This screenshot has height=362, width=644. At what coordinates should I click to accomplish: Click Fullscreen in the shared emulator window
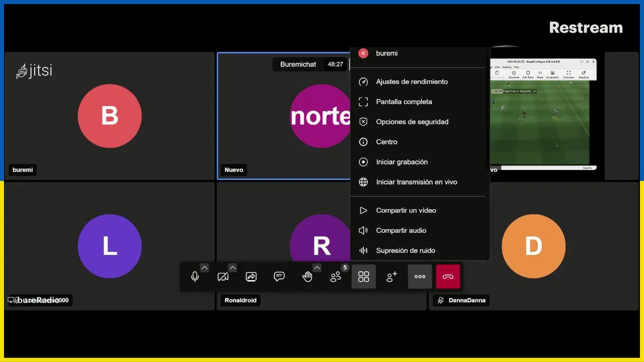pyautogui.click(x=569, y=74)
